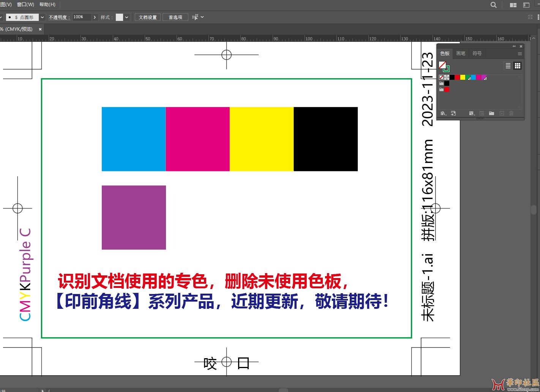
Task: Switch to the 符号 tab
Action: [477, 54]
